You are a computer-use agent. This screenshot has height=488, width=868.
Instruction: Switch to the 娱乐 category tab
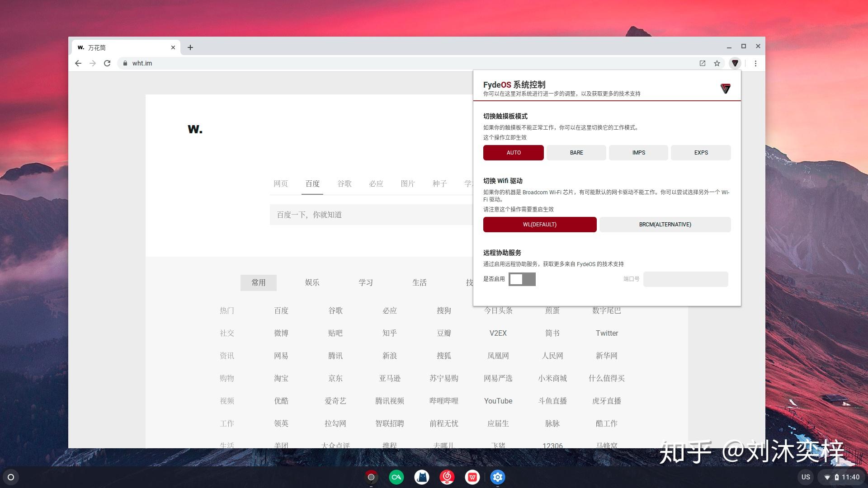click(312, 282)
